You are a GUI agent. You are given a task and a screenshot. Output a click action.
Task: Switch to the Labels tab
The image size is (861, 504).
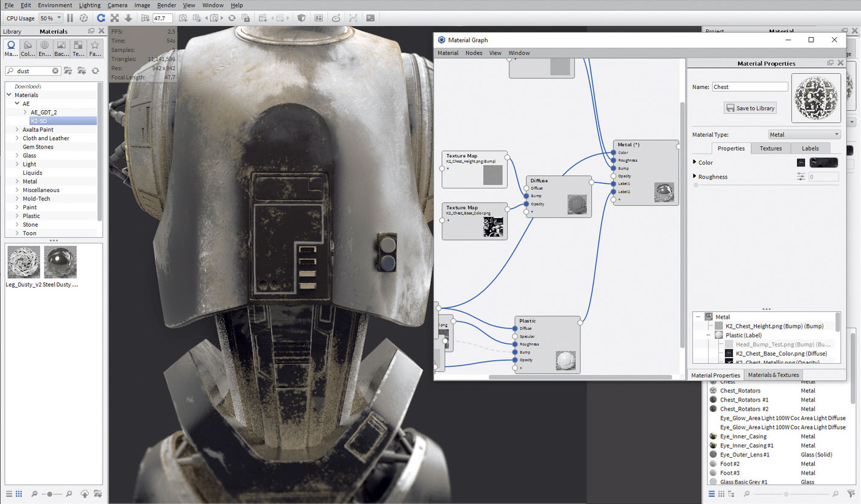click(x=810, y=148)
